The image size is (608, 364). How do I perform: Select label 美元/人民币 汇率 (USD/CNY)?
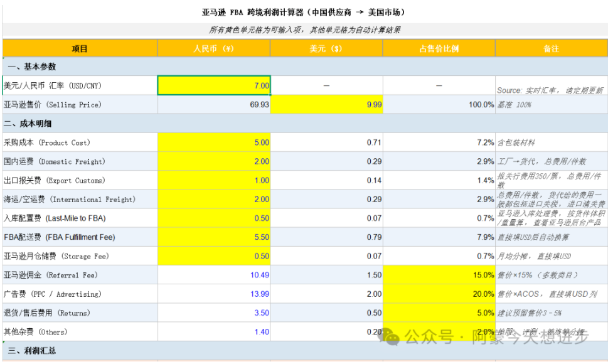coord(52,86)
